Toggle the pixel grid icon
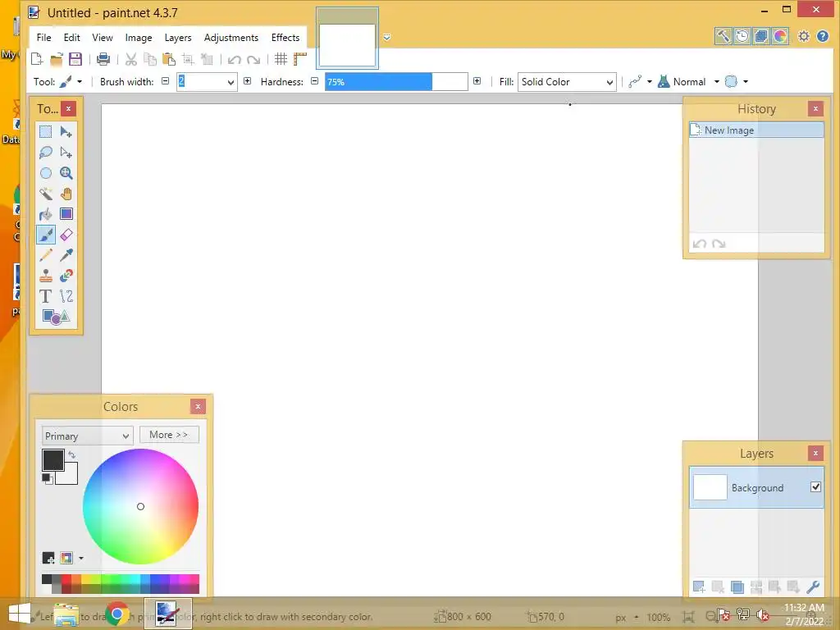 [x=281, y=59]
